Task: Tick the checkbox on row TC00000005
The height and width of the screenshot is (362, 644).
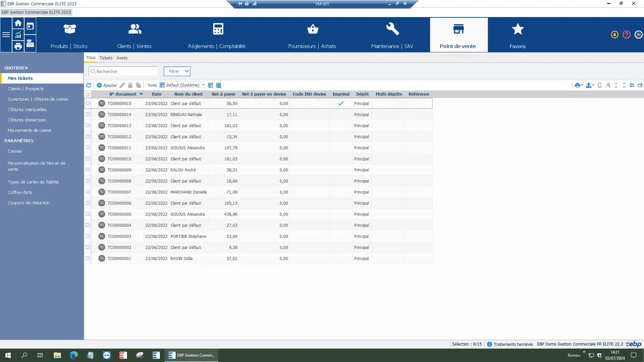Action: tap(88, 214)
